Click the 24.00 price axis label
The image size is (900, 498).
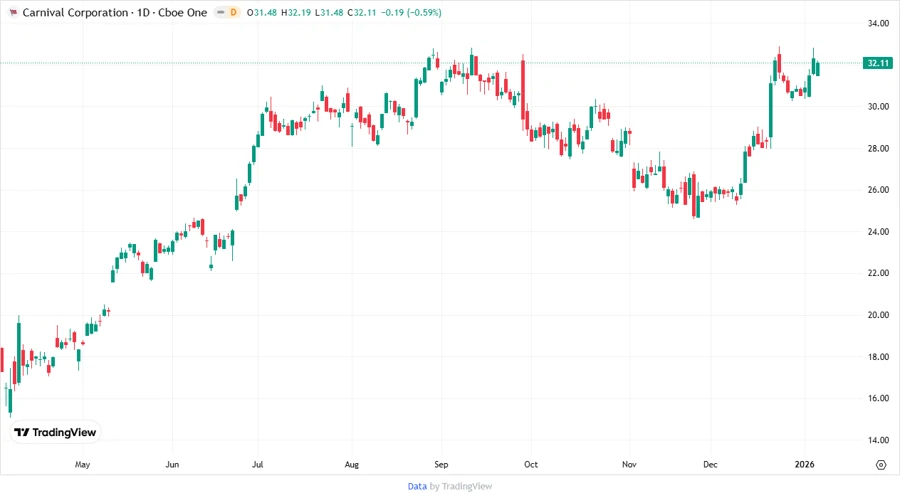coord(878,232)
